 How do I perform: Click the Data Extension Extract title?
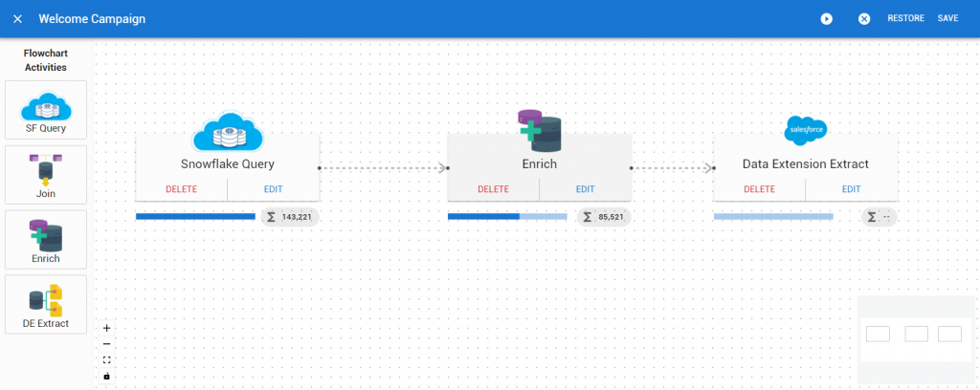(x=806, y=164)
